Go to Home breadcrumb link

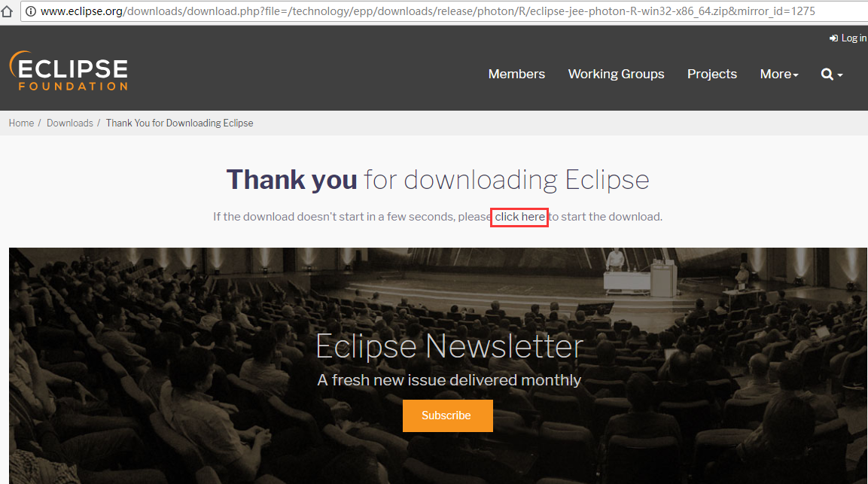[x=21, y=123]
